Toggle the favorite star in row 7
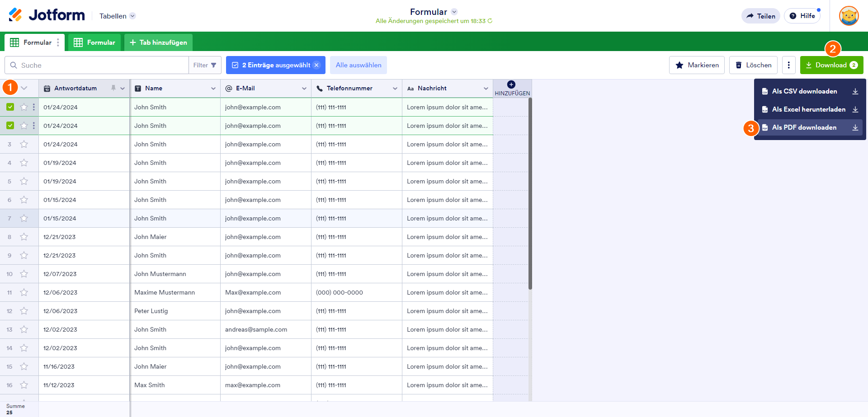The height and width of the screenshot is (417, 868). pos(24,218)
